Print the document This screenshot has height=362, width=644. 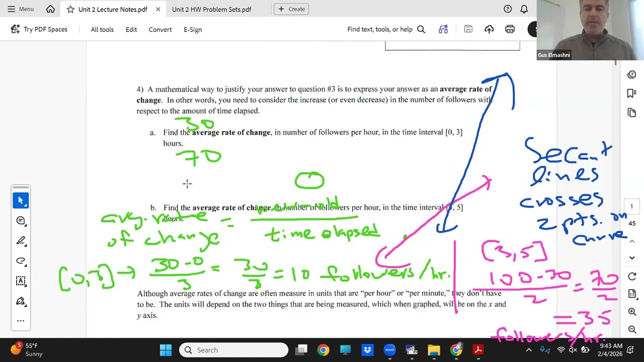point(510,29)
